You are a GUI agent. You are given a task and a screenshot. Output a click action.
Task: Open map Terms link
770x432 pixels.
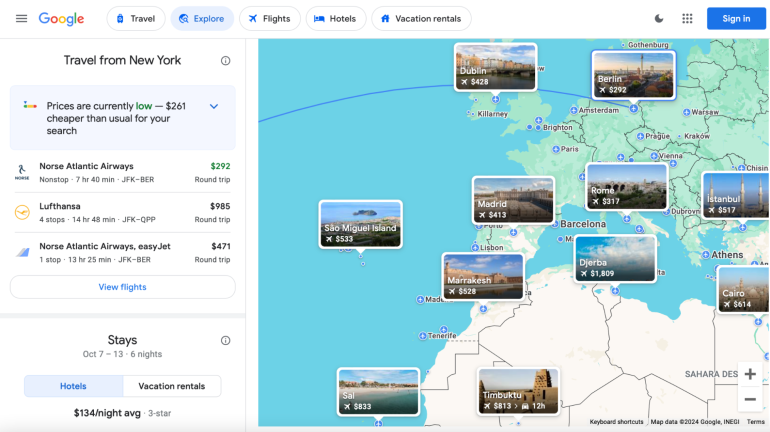pos(755,422)
